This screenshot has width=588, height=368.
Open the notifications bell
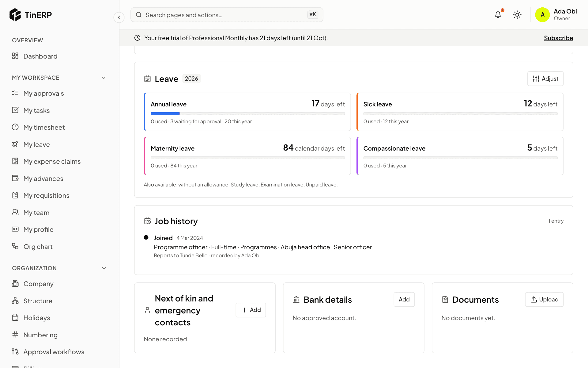(x=498, y=15)
